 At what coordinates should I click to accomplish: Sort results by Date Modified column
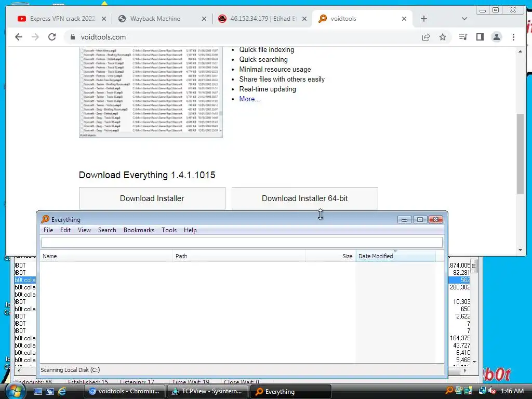395,256
